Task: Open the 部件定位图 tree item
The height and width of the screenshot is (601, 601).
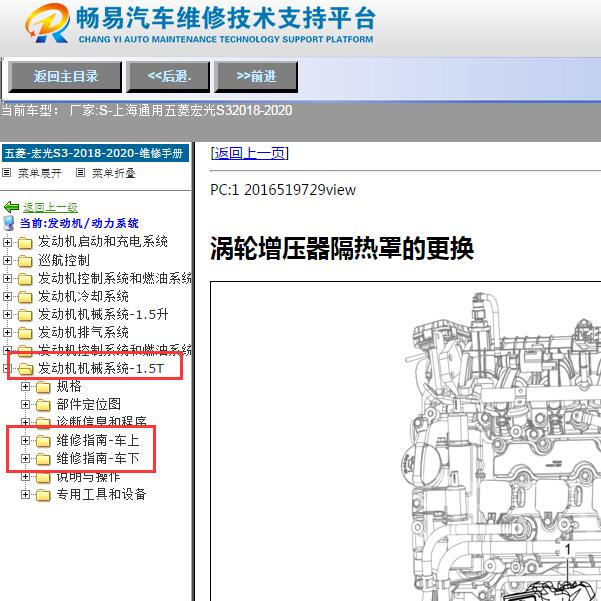Action: click(89, 404)
